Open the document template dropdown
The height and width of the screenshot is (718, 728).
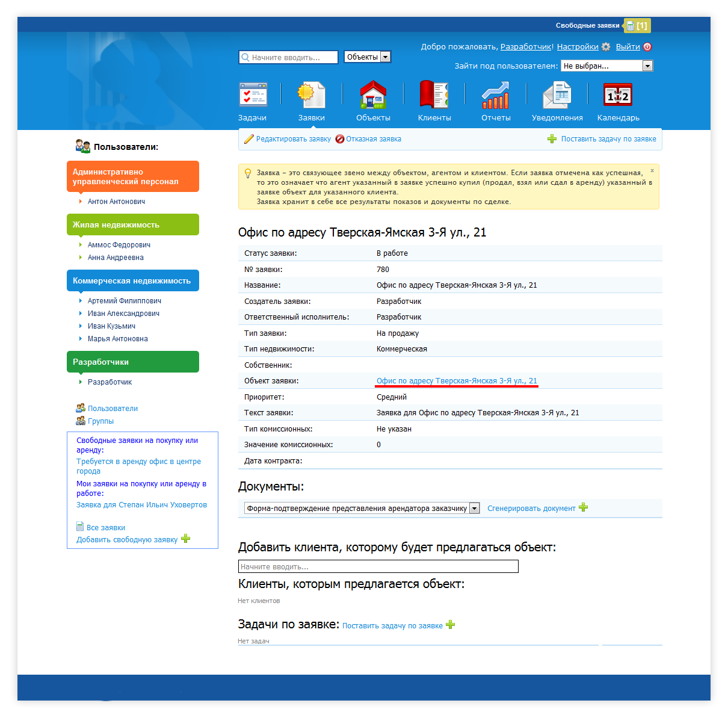(x=362, y=509)
